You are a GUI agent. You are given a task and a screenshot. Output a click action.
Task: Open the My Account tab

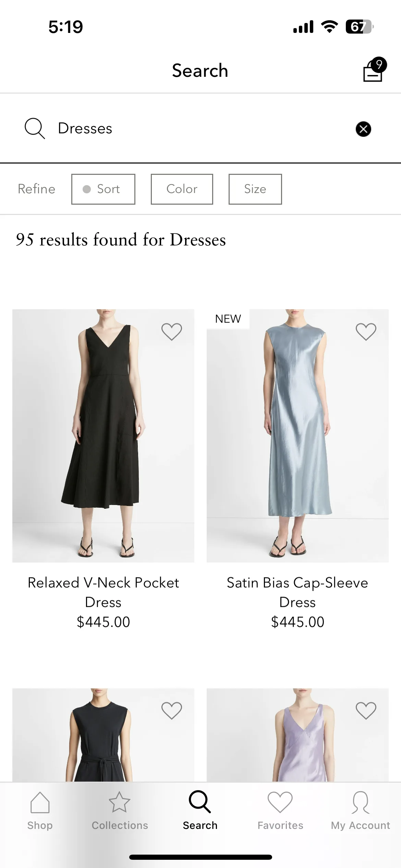point(361,811)
